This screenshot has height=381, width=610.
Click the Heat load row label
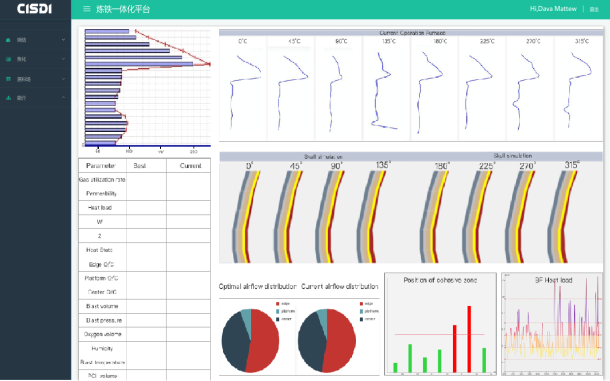(x=100, y=208)
